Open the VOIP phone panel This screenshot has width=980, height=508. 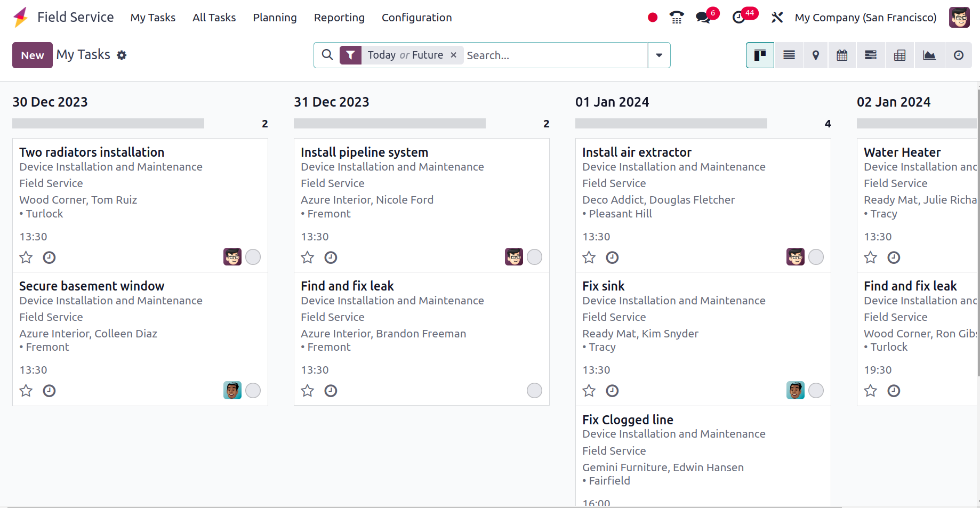point(676,17)
